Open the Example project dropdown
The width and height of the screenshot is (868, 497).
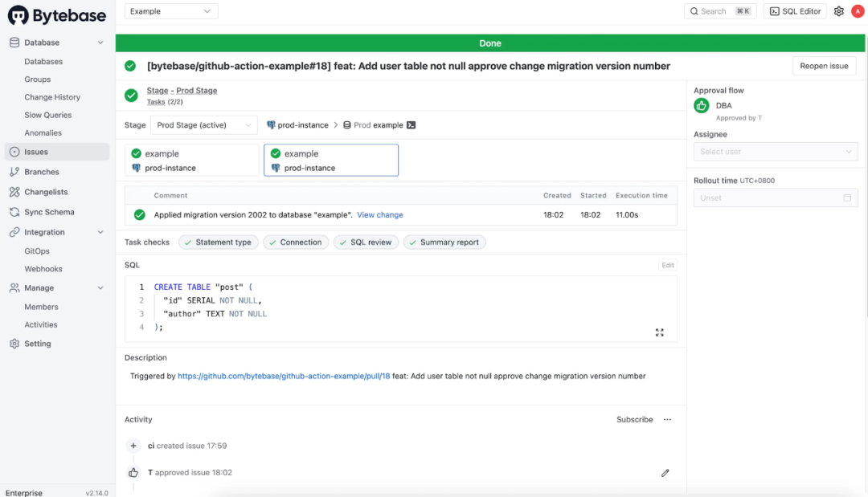point(171,11)
